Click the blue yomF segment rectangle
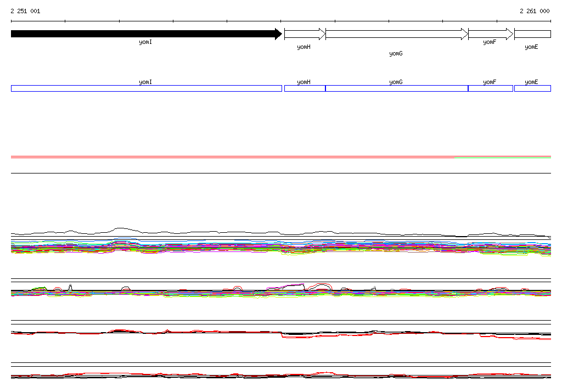This screenshot has height=392, width=562. (x=491, y=88)
